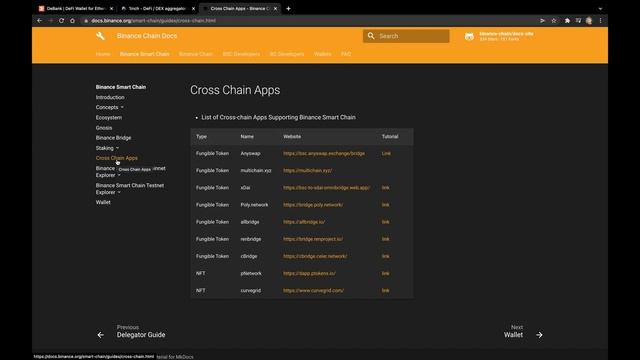Open the pNetwork dapp.ptokens.io website link
This screenshot has height=360, width=640.
coord(309,273)
